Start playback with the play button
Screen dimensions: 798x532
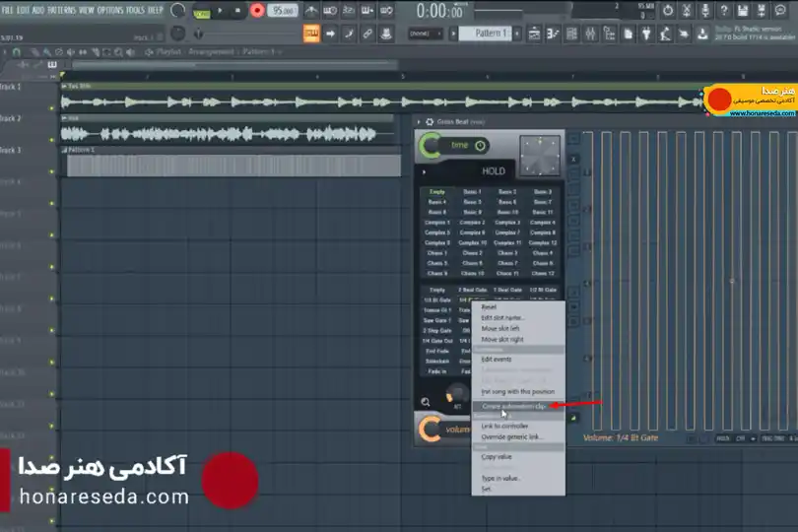(x=220, y=10)
